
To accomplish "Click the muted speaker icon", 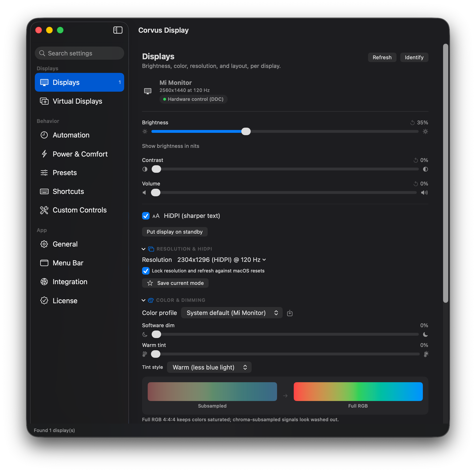I will coord(144,193).
